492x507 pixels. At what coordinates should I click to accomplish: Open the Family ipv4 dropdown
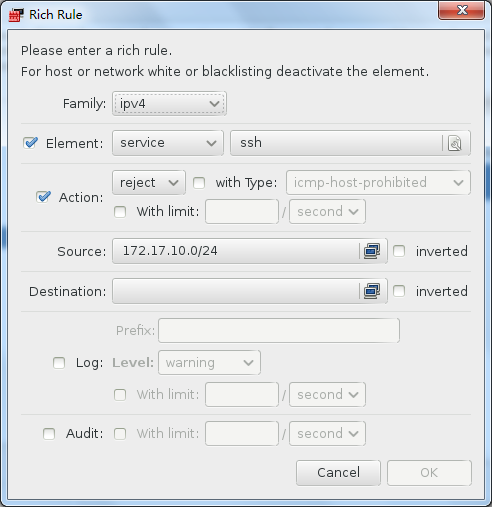coord(169,104)
